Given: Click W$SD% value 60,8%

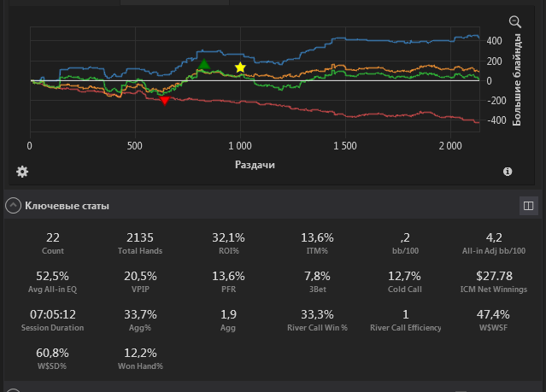Looking at the screenshot, I should [52, 353].
